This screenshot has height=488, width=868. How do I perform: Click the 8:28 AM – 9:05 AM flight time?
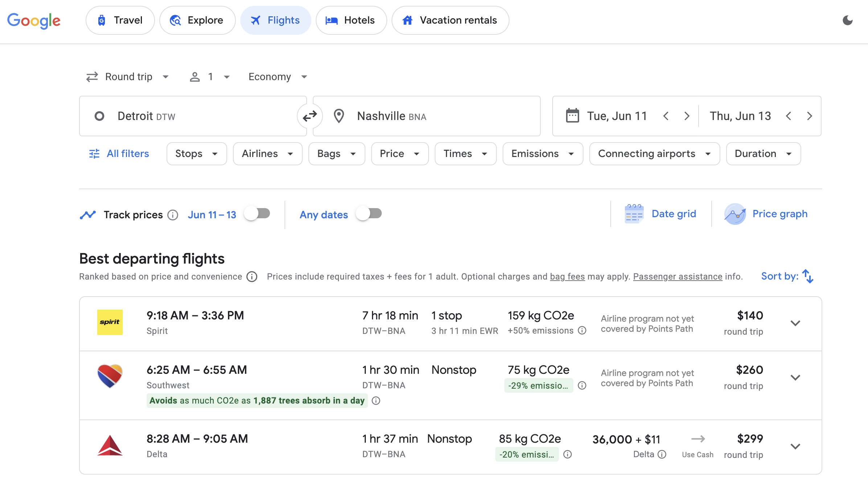click(x=197, y=439)
